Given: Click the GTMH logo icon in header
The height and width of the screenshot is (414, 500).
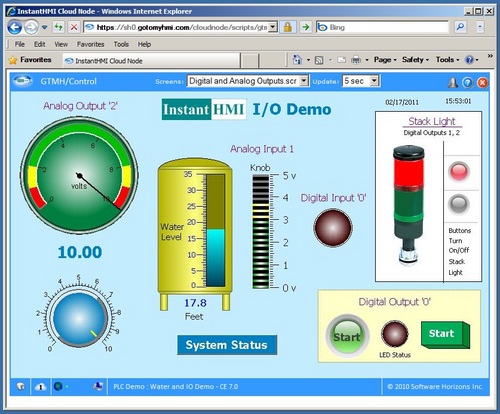Looking at the screenshot, I should tap(23, 81).
